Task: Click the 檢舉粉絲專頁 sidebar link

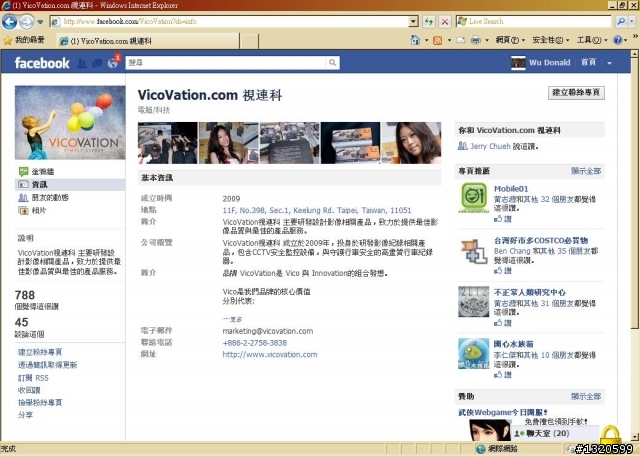Action: [x=40, y=402]
